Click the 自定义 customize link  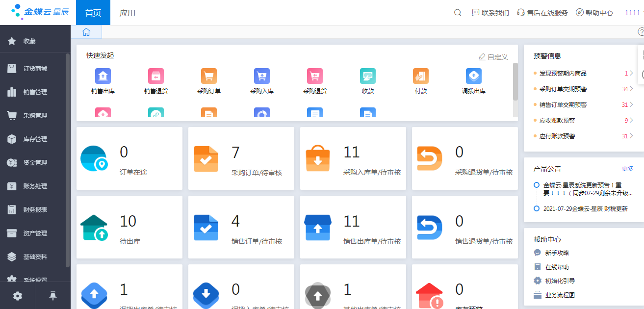(493, 57)
